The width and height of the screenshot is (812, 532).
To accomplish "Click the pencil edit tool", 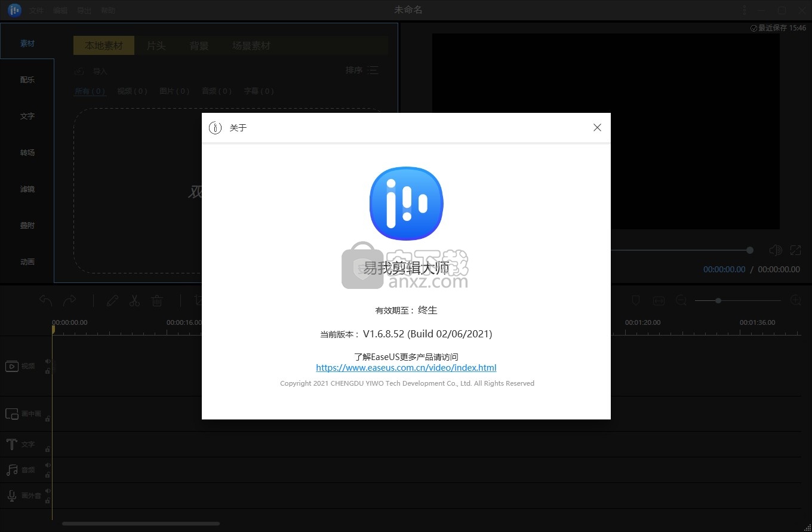I will pos(112,301).
